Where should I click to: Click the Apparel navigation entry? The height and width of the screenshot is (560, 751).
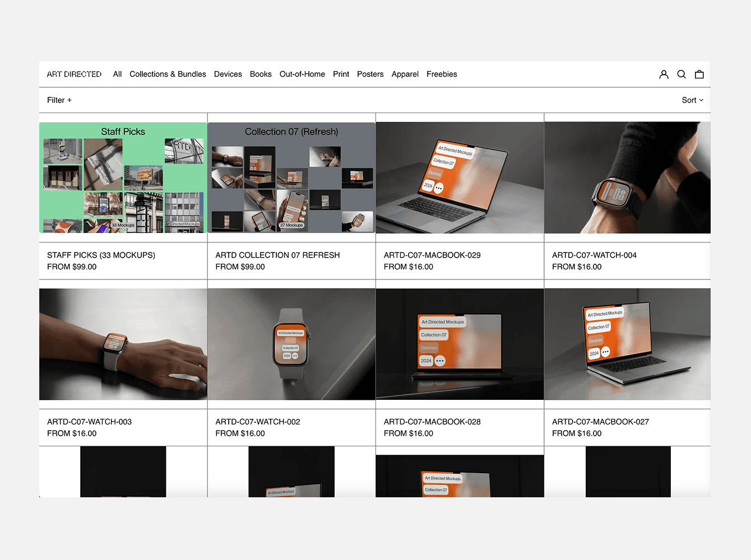point(405,74)
